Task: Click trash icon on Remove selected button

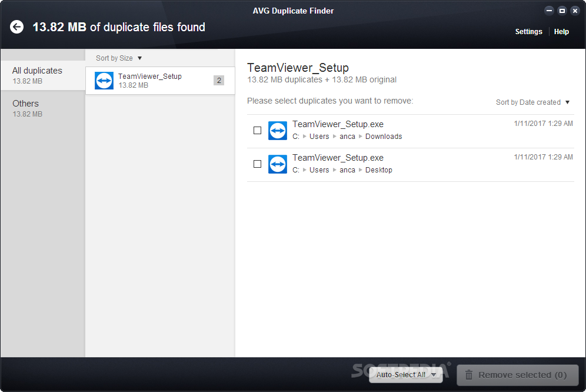Action: coord(469,375)
